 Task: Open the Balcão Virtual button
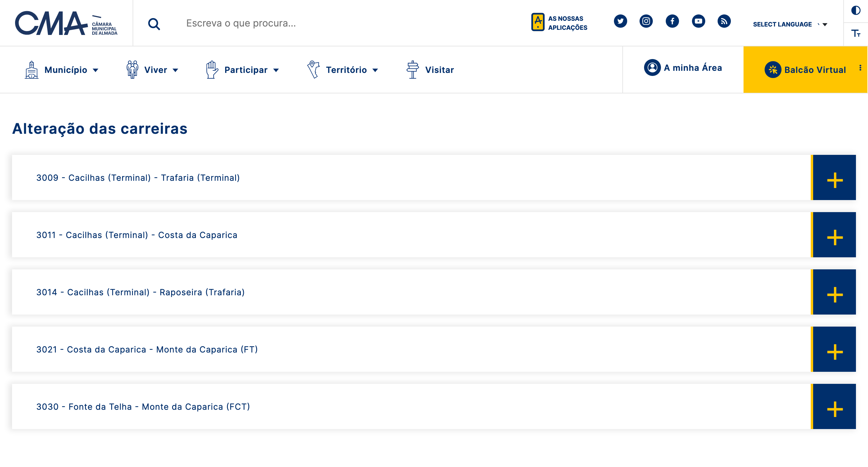tap(805, 70)
